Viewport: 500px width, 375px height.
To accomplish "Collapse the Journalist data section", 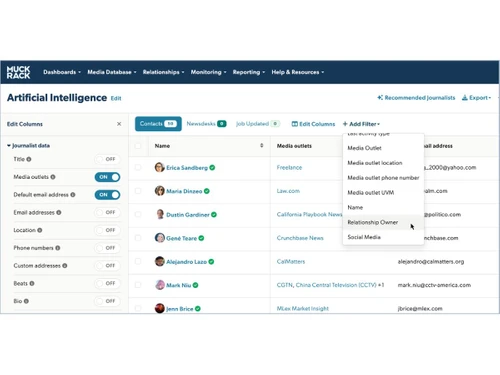I will point(28,146).
